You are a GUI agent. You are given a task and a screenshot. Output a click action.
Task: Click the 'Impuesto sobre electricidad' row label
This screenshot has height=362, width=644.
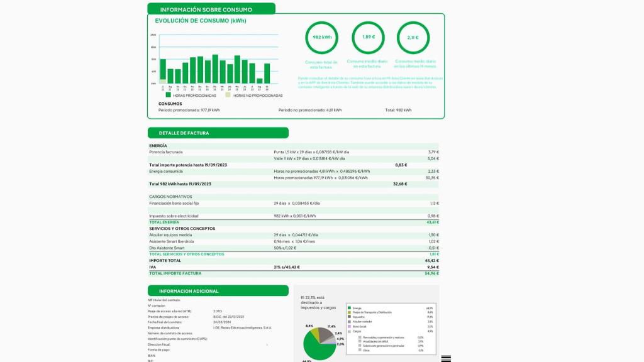click(x=174, y=216)
